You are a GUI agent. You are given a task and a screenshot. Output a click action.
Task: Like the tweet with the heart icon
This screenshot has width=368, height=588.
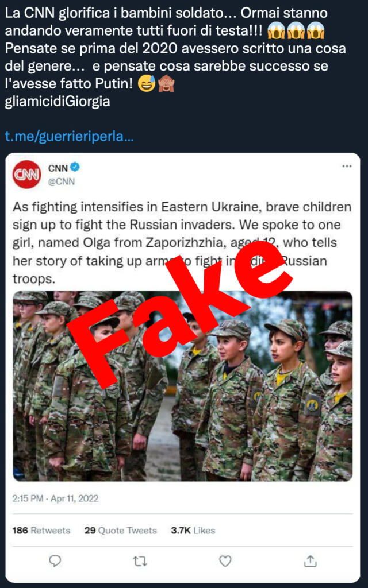[225, 561]
